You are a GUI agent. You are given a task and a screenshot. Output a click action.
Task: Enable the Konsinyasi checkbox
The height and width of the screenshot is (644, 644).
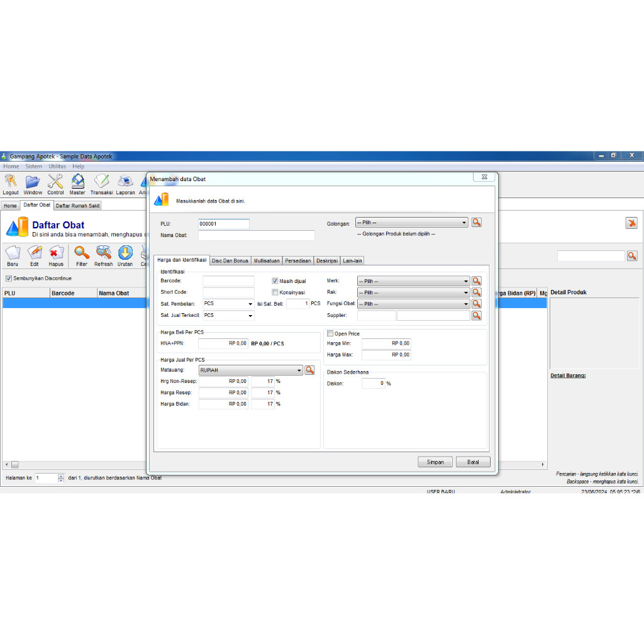[275, 292]
